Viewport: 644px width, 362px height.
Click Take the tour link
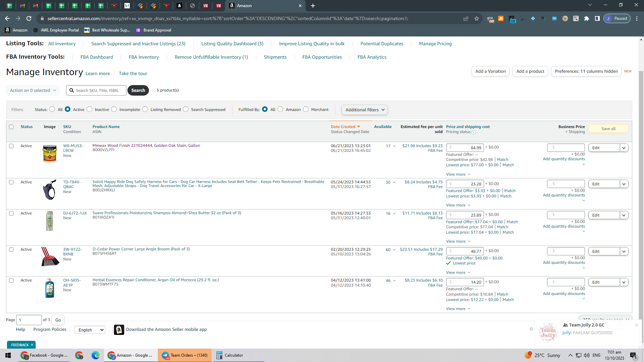tap(133, 74)
